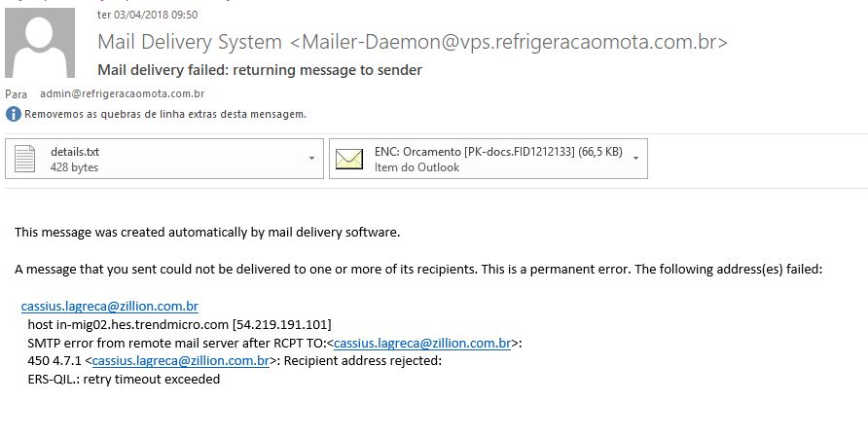Click the 428 bytes file size label

(74, 167)
